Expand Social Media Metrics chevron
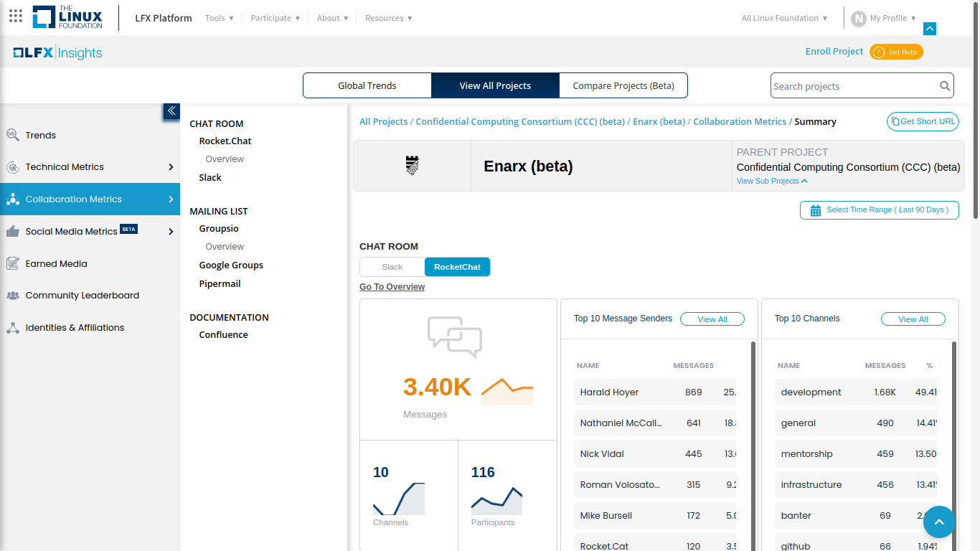 pyautogui.click(x=171, y=232)
